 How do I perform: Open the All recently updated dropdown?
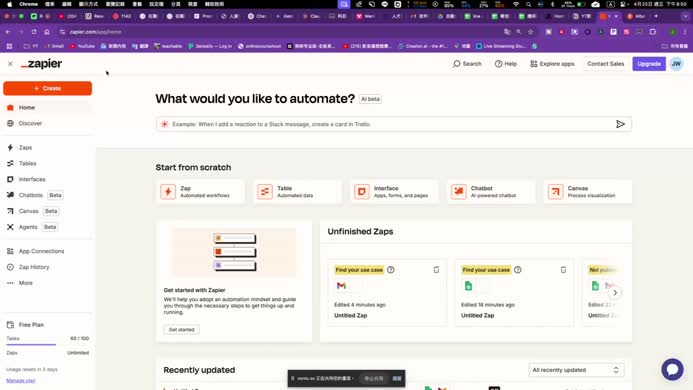pos(576,370)
